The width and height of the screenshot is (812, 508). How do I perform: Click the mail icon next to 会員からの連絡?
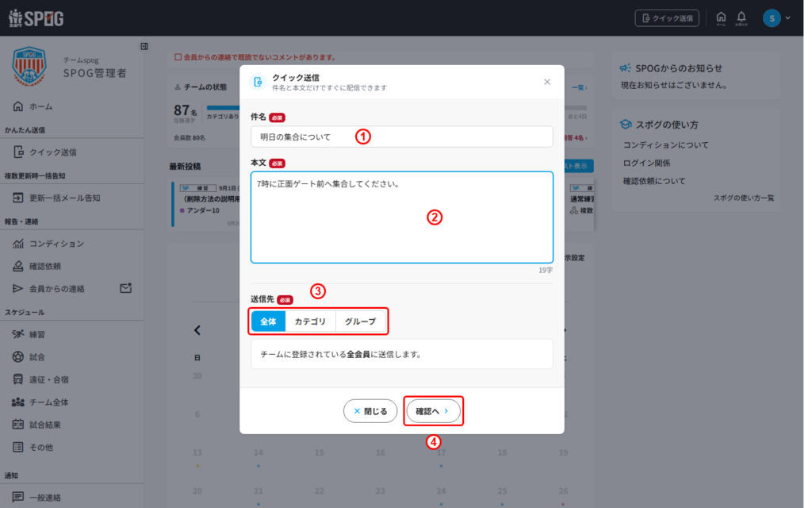pyautogui.click(x=126, y=287)
